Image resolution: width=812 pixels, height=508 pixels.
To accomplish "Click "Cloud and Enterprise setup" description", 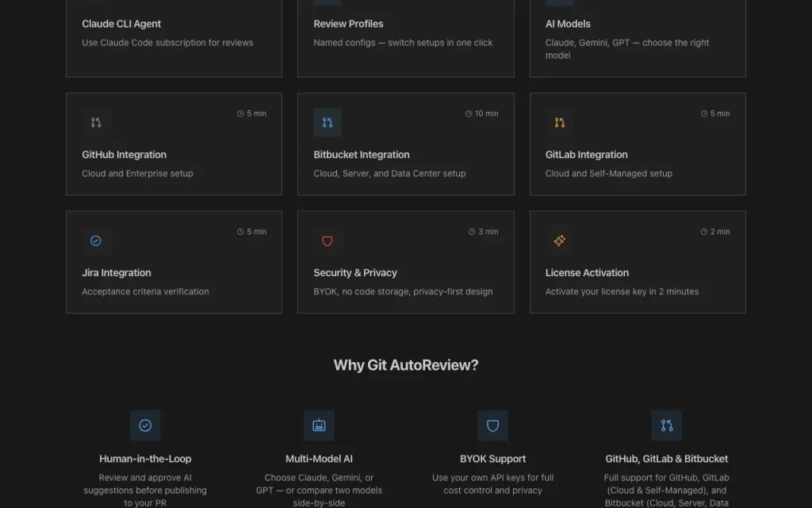I will tap(137, 174).
